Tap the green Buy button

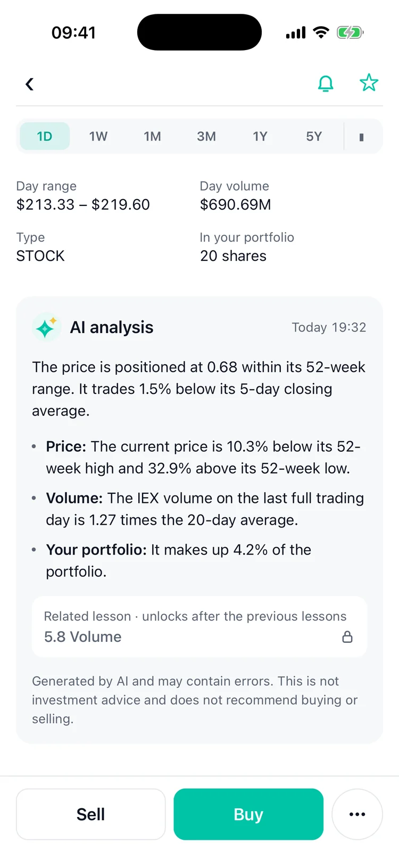point(248,814)
